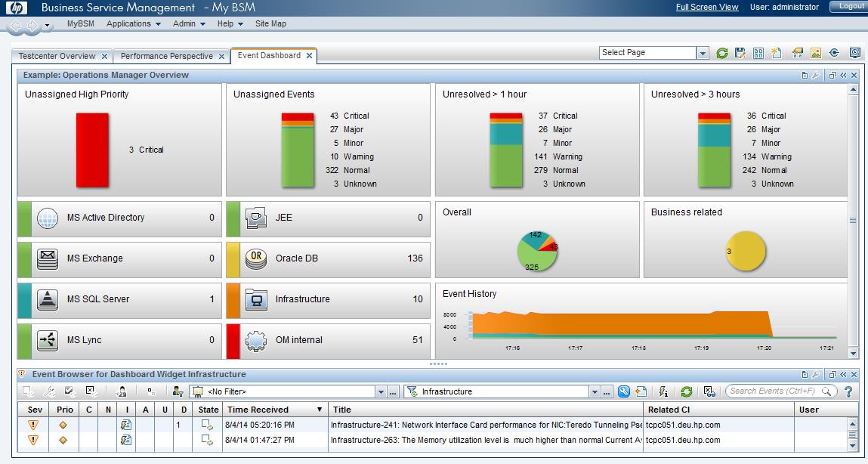Click the help question mark in Event Browser
The height and width of the screenshot is (464, 868).
pyautogui.click(x=848, y=391)
